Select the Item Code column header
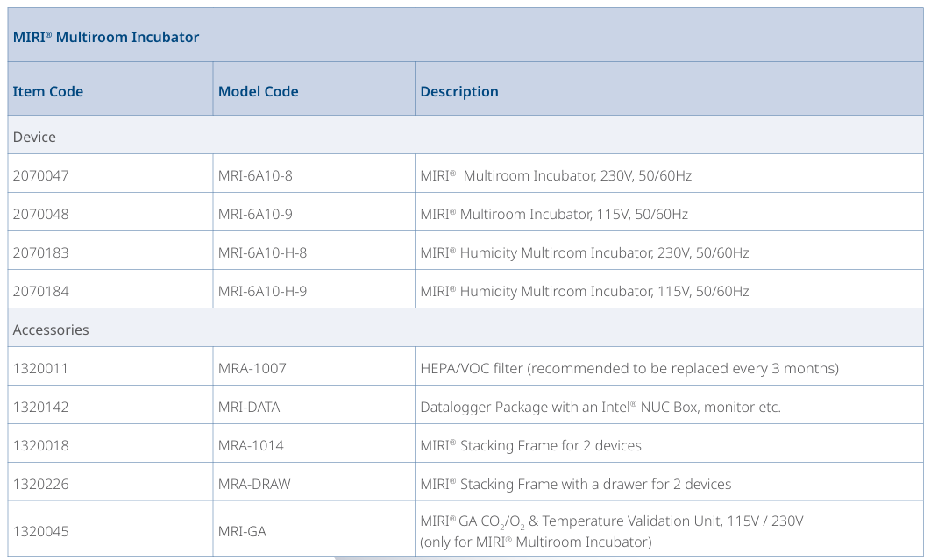The image size is (938, 560). click(48, 91)
